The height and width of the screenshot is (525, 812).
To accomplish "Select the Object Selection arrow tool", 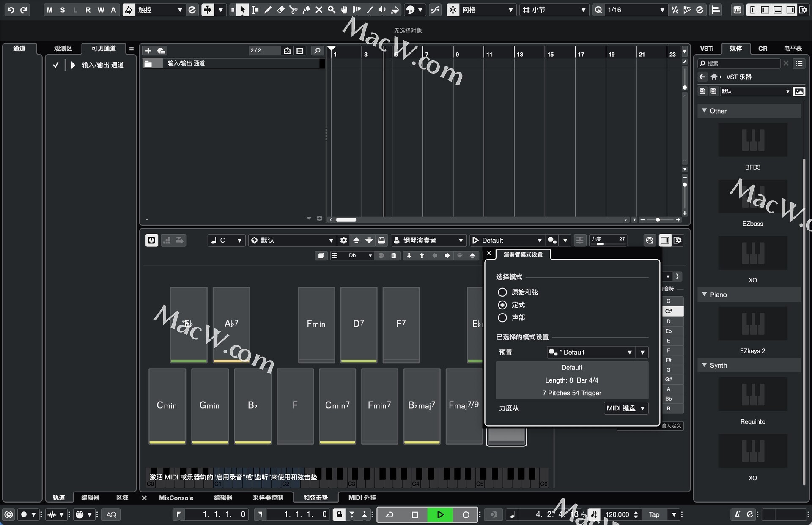I will click(242, 10).
